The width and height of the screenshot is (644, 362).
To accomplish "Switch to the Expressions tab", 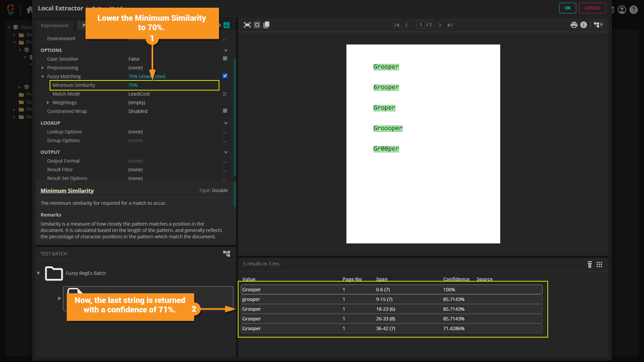I will pyautogui.click(x=55, y=25).
